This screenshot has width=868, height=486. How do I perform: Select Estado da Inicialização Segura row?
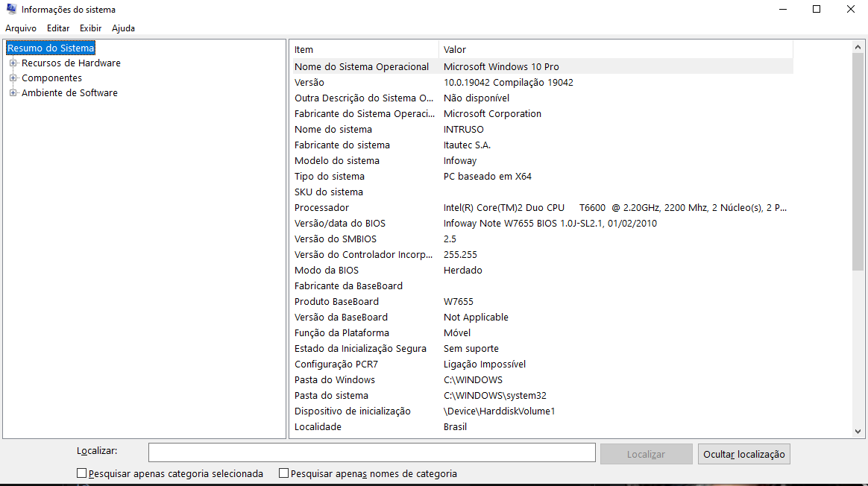click(x=543, y=348)
